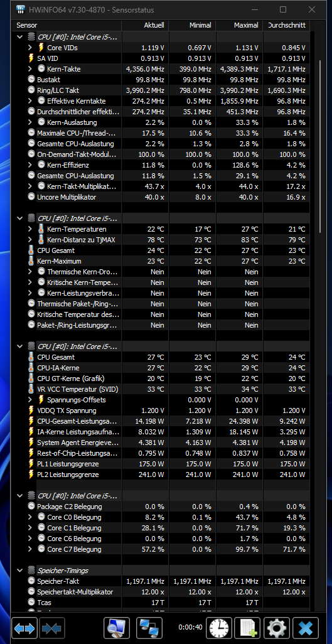Click gauge icon beside Speichertakt-Multiplikator
332x644 pixels.
[x=31, y=593]
